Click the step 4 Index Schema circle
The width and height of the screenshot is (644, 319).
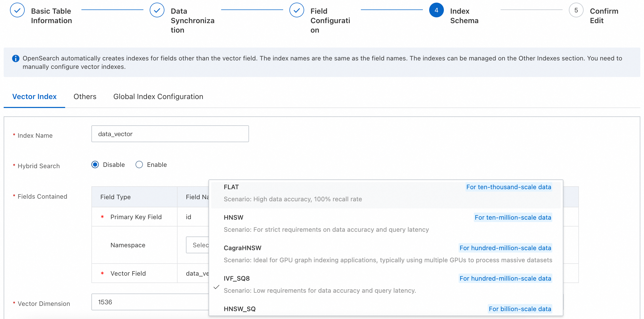[436, 10]
